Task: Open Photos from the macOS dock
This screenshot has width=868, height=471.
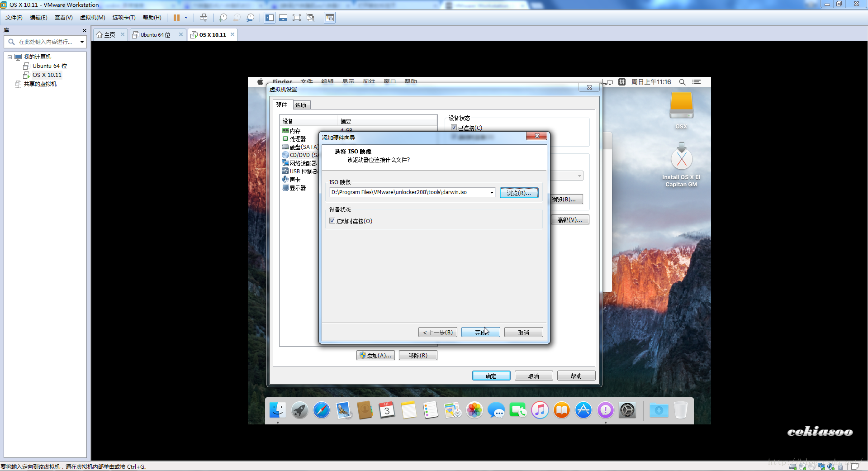Action: click(474, 410)
